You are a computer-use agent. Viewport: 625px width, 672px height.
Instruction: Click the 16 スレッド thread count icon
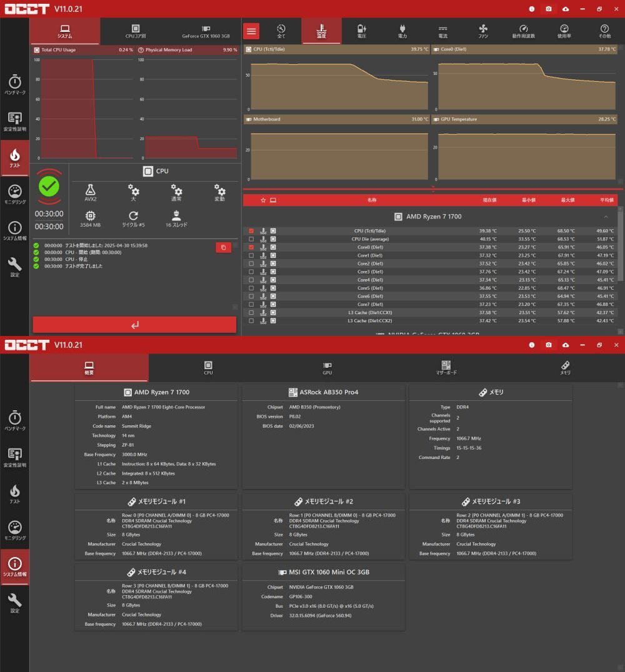(176, 217)
